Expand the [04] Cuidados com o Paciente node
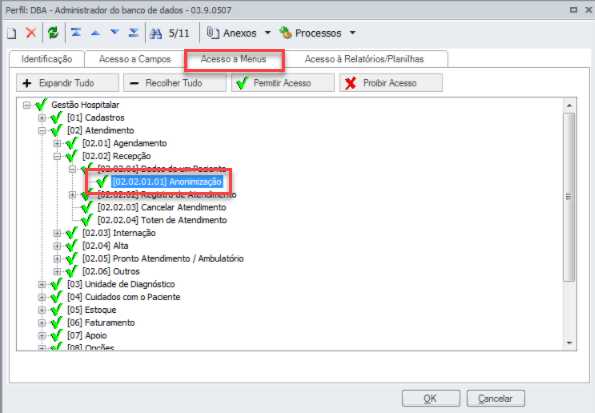The image size is (595, 413). 42,297
